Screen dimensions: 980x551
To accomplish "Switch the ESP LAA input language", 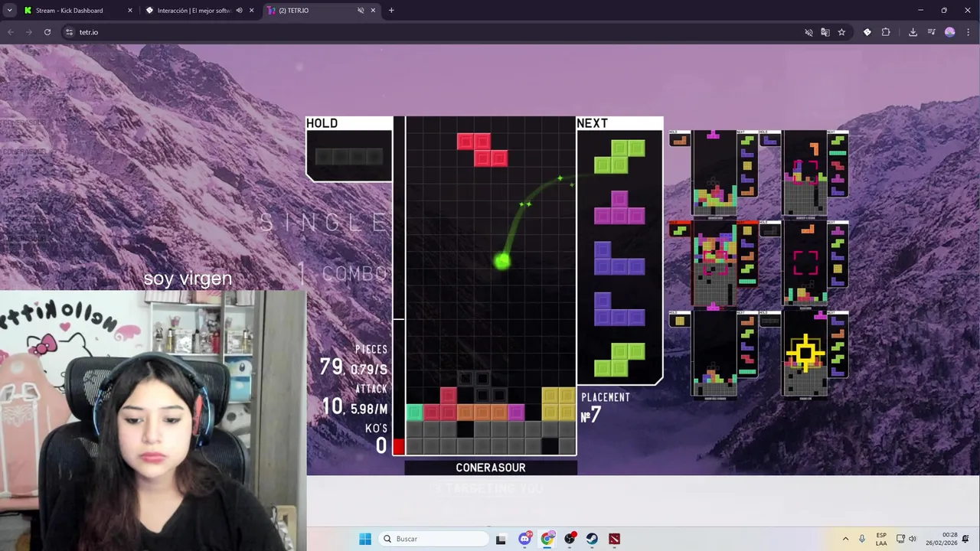I will [x=881, y=539].
